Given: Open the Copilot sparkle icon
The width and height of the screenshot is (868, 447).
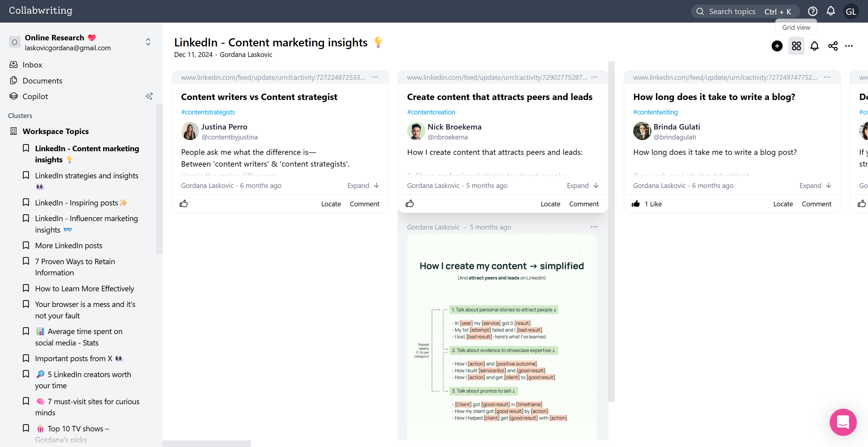Looking at the screenshot, I should point(149,96).
